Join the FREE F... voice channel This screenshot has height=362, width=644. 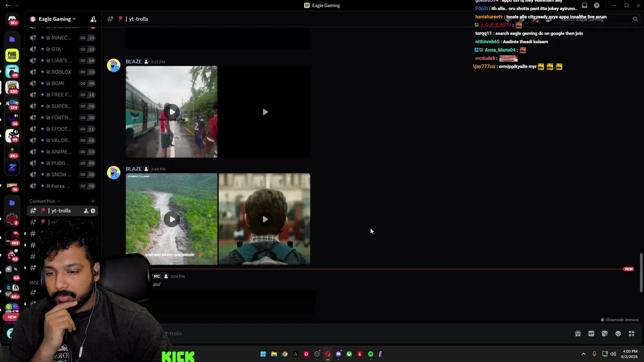coord(62,95)
